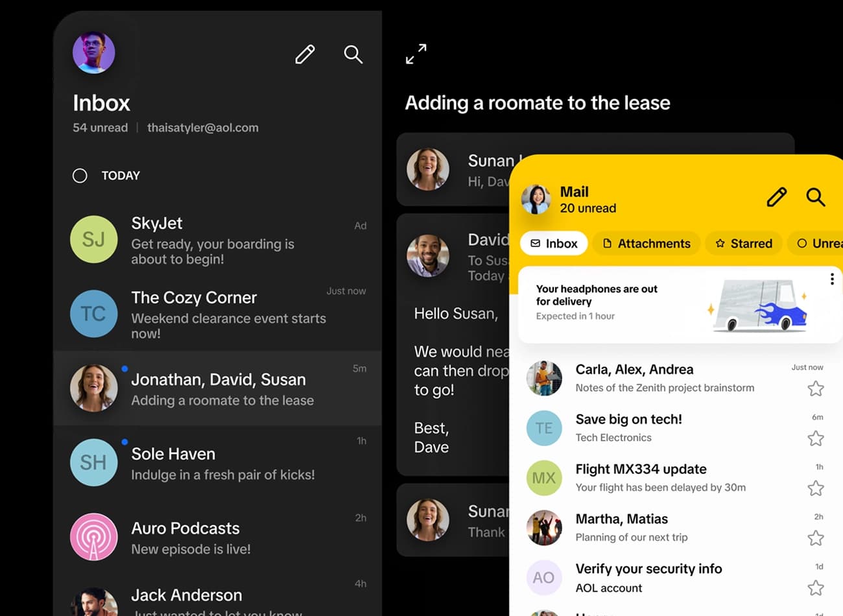
Task: Star the Verify your security info email
Action: tap(815, 588)
